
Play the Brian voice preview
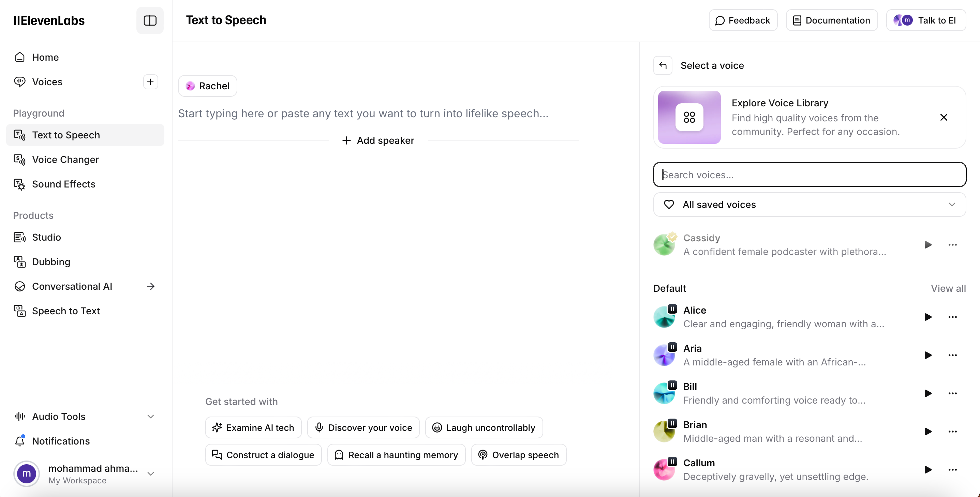(x=928, y=431)
